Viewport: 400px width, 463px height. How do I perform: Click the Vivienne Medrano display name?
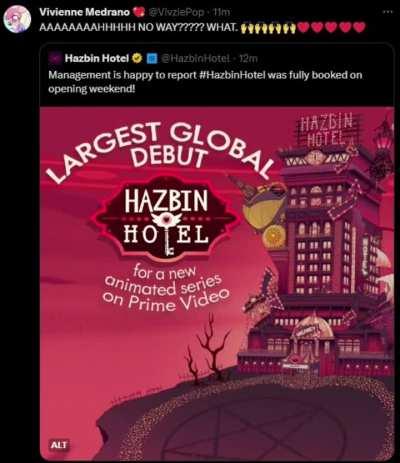(x=84, y=12)
